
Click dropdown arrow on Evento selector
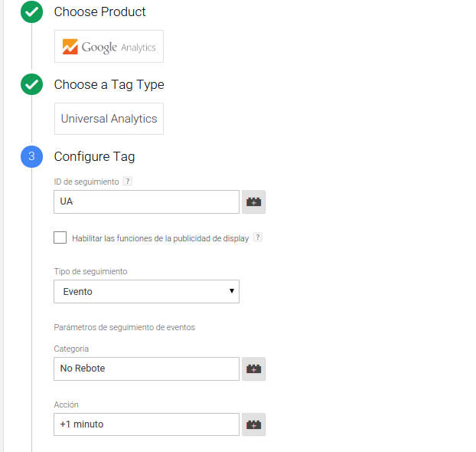pyautogui.click(x=232, y=291)
